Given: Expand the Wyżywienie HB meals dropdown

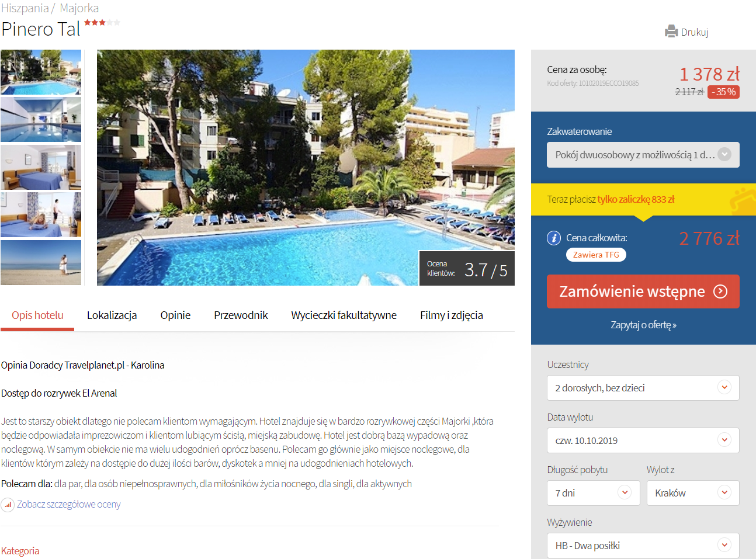Looking at the screenshot, I should [x=643, y=546].
